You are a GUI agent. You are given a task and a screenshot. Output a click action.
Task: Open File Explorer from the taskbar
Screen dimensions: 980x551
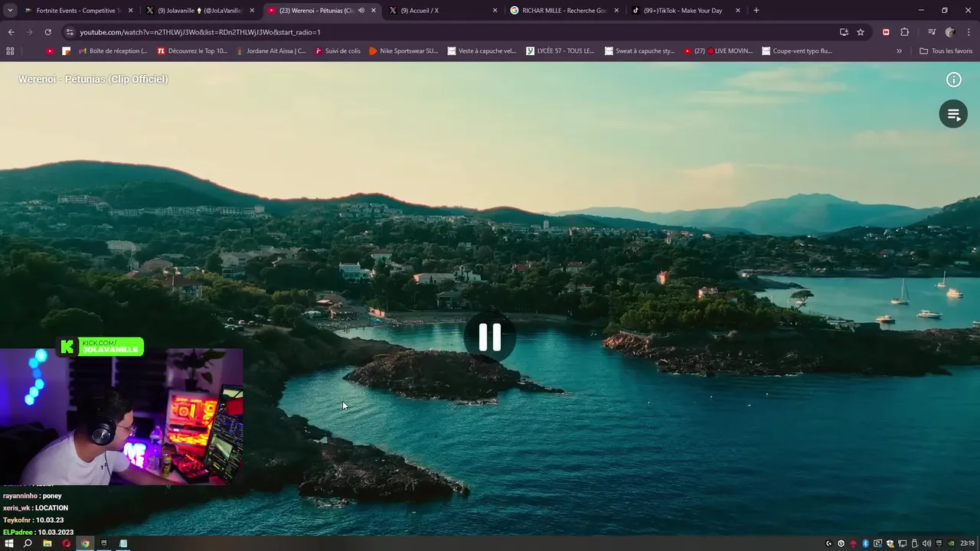pos(47,543)
